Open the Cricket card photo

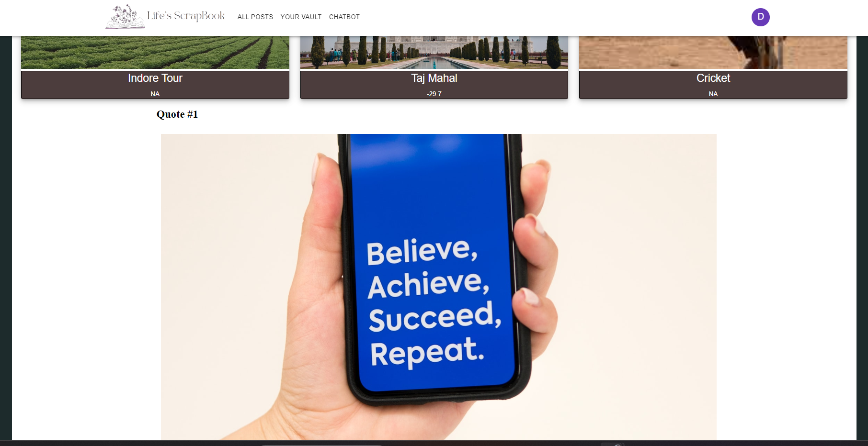coord(713,52)
